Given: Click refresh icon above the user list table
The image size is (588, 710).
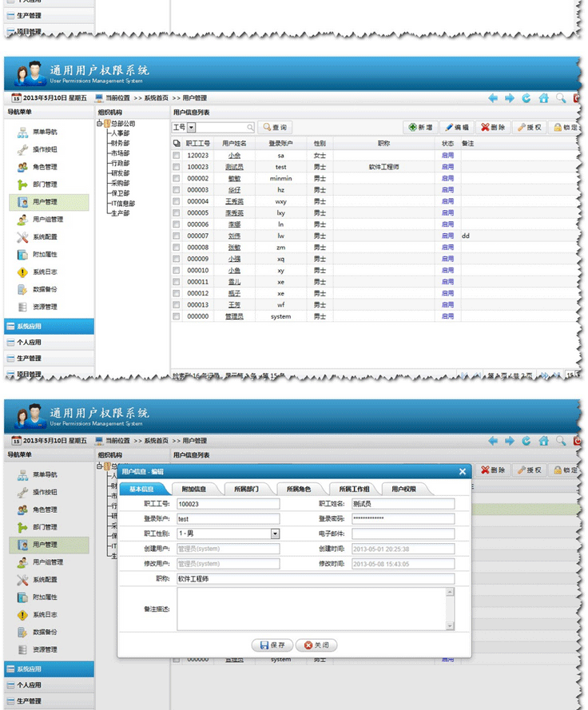Looking at the screenshot, I should [x=526, y=97].
